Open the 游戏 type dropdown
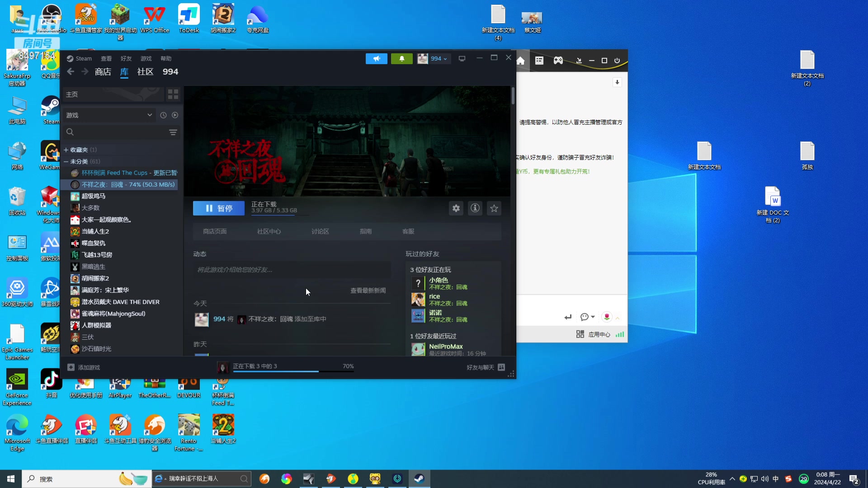 (x=108, y=115)
